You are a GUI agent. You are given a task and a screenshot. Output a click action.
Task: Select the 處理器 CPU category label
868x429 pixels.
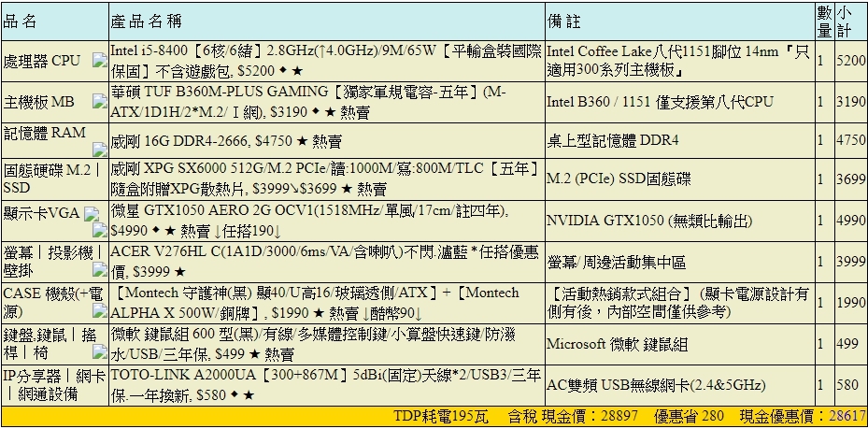[x=42, y=61]
